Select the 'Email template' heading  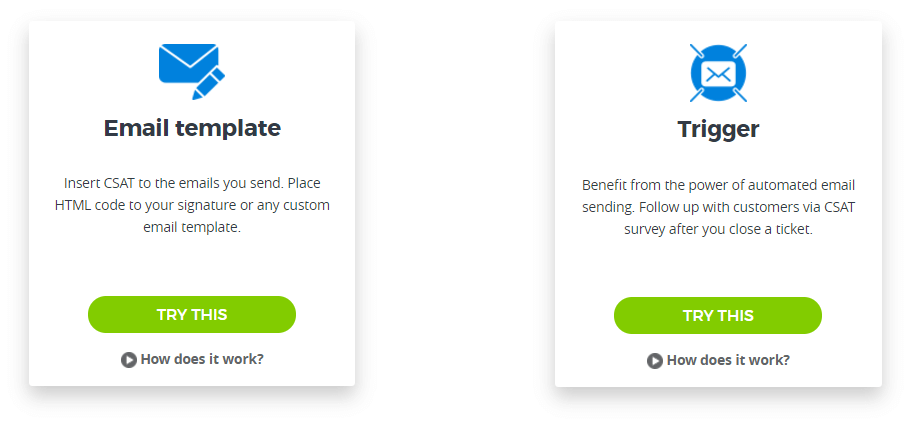point(192,128)
